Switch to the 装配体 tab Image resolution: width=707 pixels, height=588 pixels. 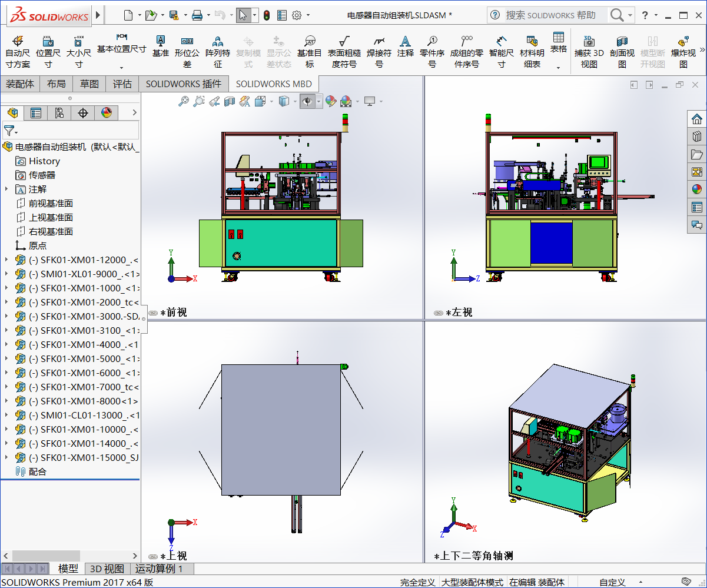[x=20, y=84]
